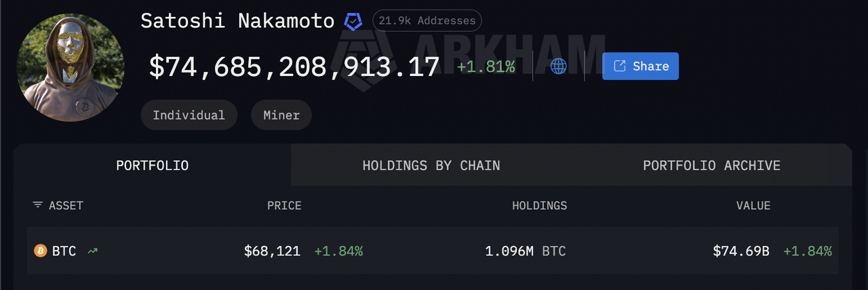
Task: Click the 1.096M BTC holdings amount
Action: 525,251
